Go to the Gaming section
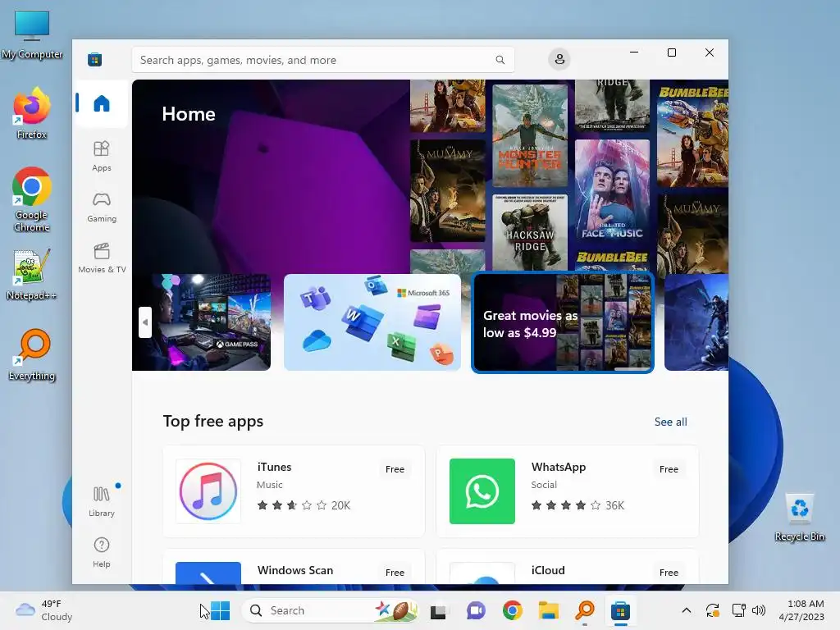This screenshot has height=630, width=840. point(101,208)
